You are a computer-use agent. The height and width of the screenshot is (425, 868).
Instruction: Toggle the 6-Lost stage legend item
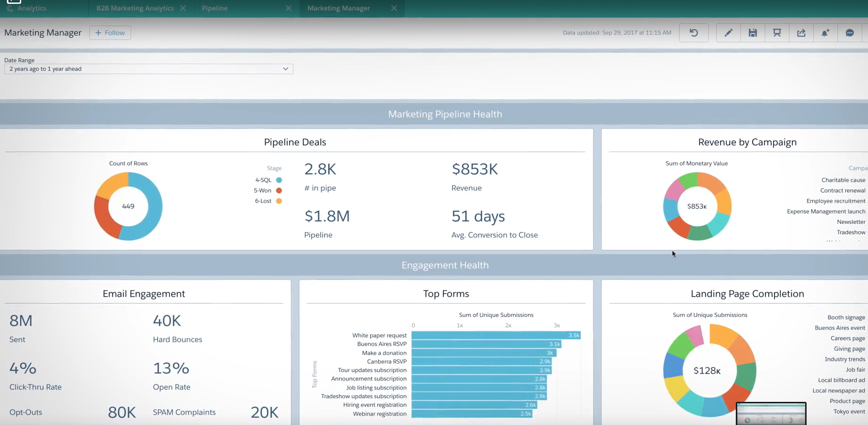pos(268,201)
